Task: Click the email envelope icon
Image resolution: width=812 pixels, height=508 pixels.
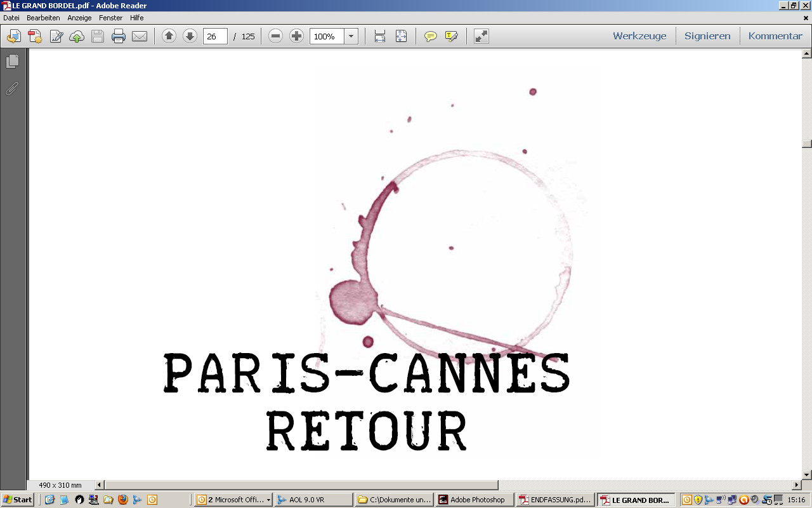Action: [x=140, y=36]
